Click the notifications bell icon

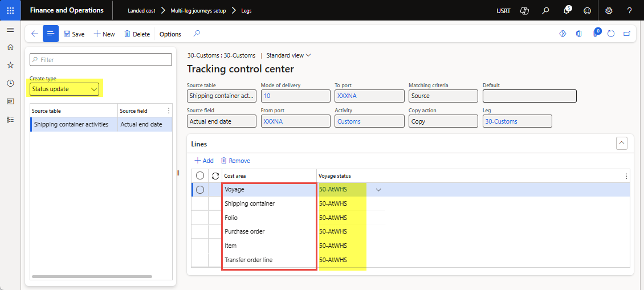pos(566,10)
